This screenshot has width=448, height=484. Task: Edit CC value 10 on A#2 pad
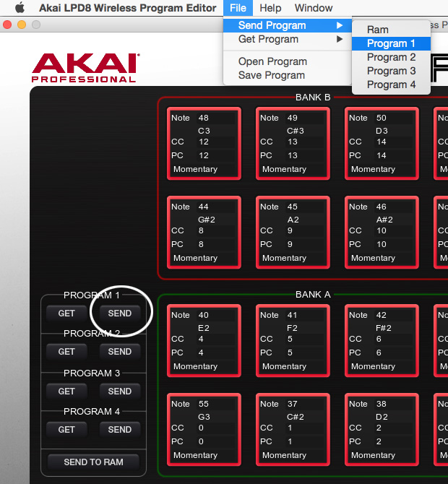pos(394,231)
